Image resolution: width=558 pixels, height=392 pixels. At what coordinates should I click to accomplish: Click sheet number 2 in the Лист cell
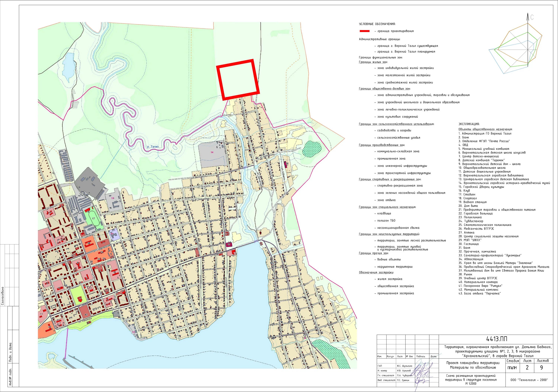tap(527, 367)
